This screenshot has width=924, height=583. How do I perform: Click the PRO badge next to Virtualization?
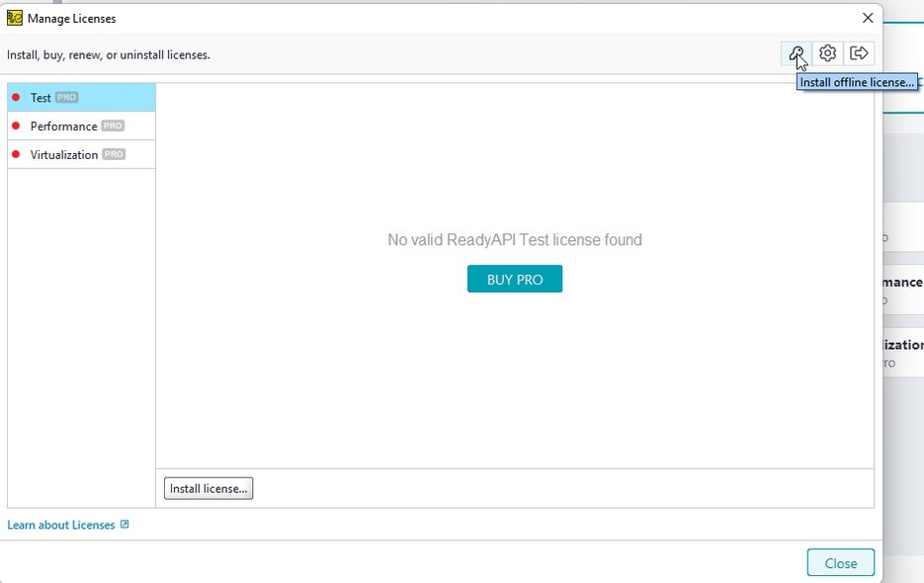coord(114,154)
